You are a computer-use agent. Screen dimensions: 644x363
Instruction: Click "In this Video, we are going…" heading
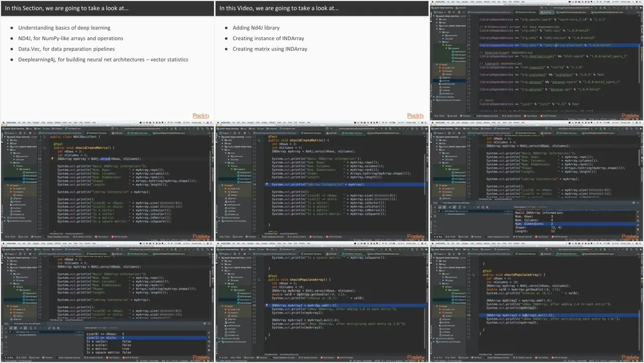pyautogui.click(x=278, y=8)
